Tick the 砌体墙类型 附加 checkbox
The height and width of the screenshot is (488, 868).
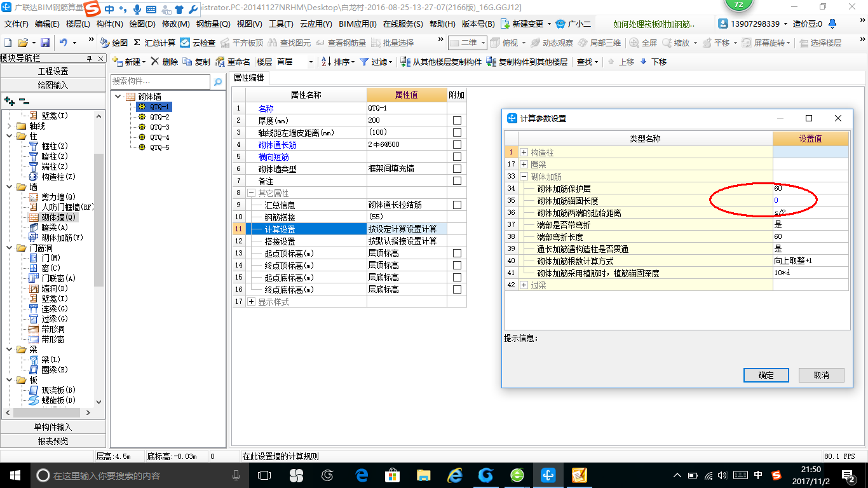(457, 169)
